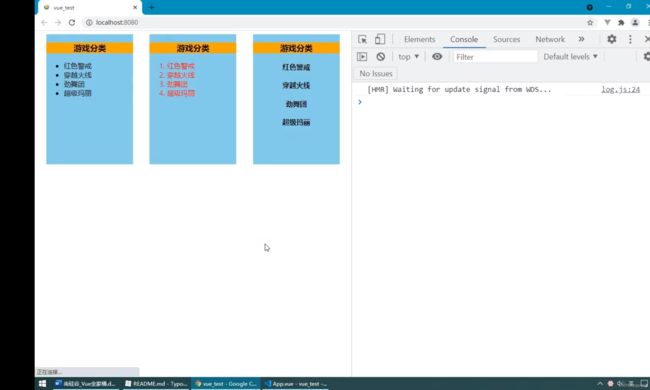The height and width of the screenshot is (390, 650).
Task: Click the inspect element picker icon
Action: pyautogui.click(x=362, y=39)
